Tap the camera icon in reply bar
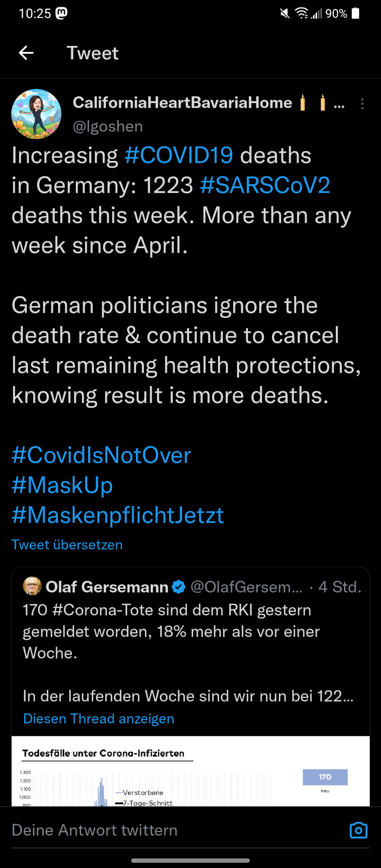 358,830
